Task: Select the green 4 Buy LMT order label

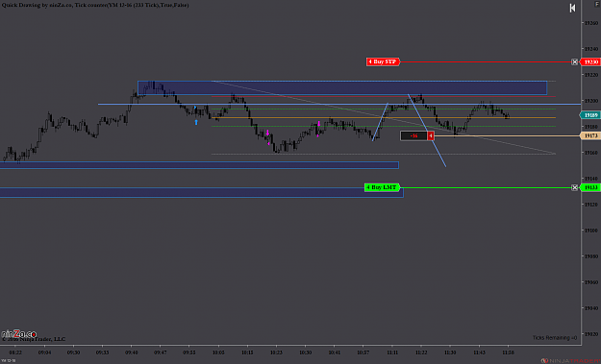Action: [382, 187]
